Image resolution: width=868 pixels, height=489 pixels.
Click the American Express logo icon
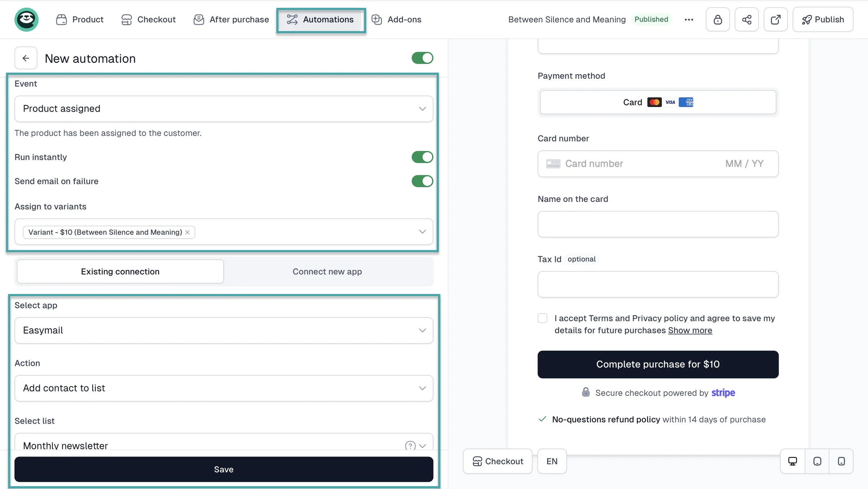click(686, 102)
